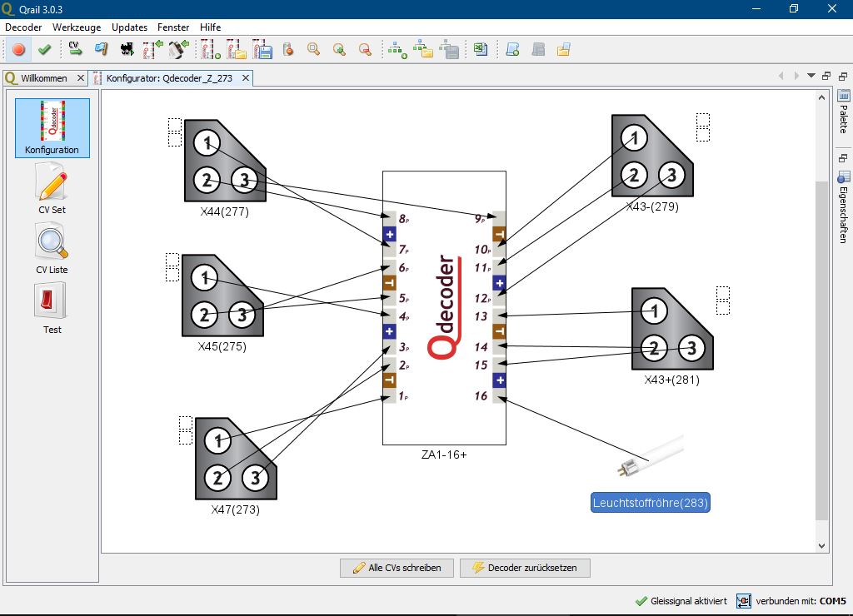Click the plain magnifier zoom icon
853x616 pixels.
click(313, 50)
